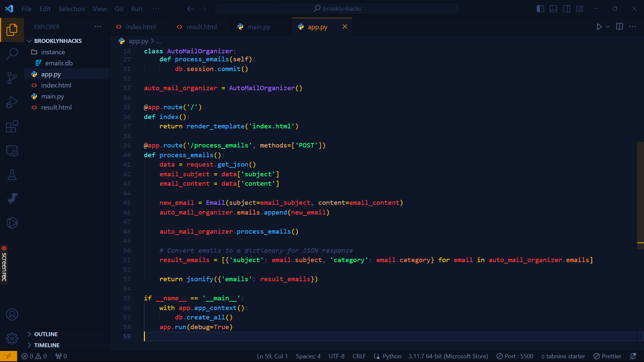644x362 pixels.
Task: Open the Run and Debug view
Action: point(12,102)
